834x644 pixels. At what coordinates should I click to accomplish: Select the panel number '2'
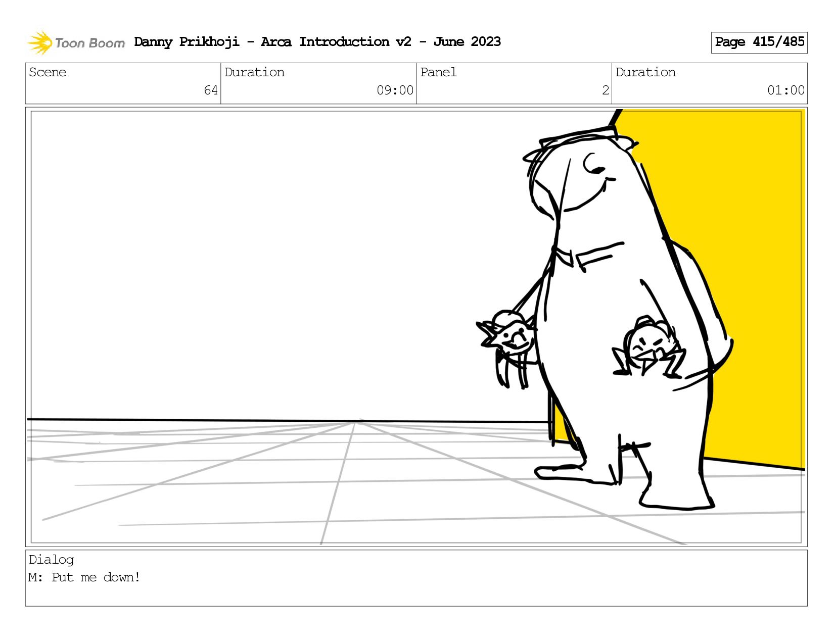(605, 90)
